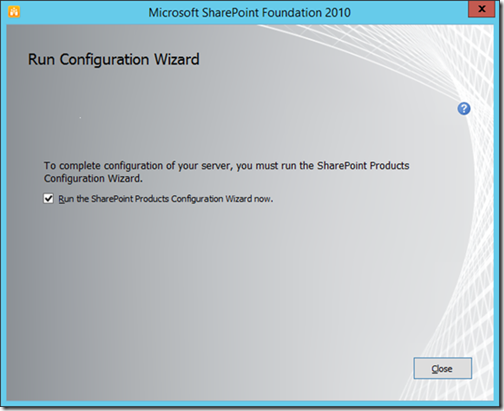Dismiss the setup dialog using the Close button
This screenshot has width=504, height=411.
(442, 368)
